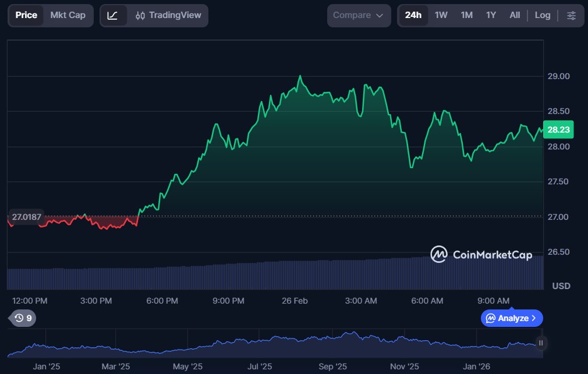Switch chart to Mkt Cap view
Screen dimensions: 588x374
click(x=68, y=16)
